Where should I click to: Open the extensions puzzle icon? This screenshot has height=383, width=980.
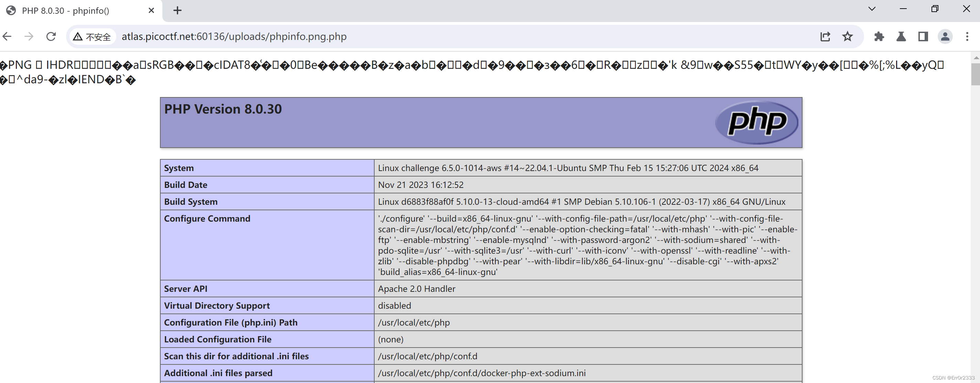(x=879, y=36)
